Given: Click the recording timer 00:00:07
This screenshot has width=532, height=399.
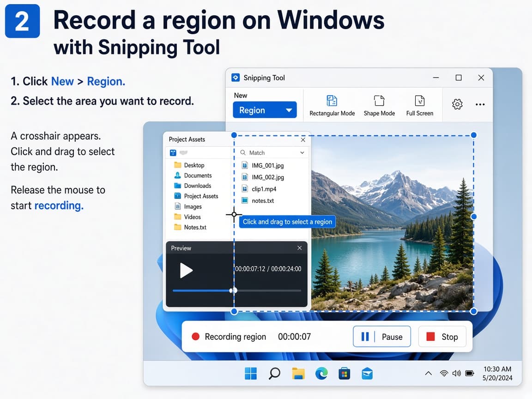Looking at the screenshot, I should point(294,337).
